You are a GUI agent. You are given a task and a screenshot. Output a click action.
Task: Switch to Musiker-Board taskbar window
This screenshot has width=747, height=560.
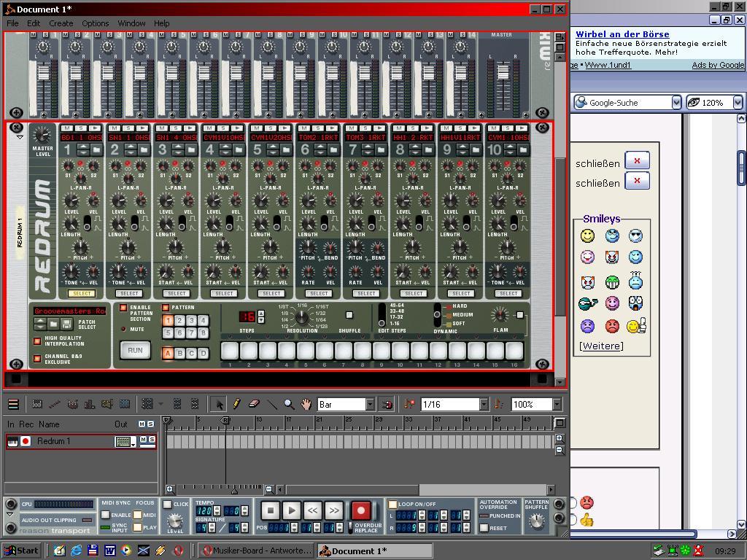pyautogui.click(x=256, y=551)
